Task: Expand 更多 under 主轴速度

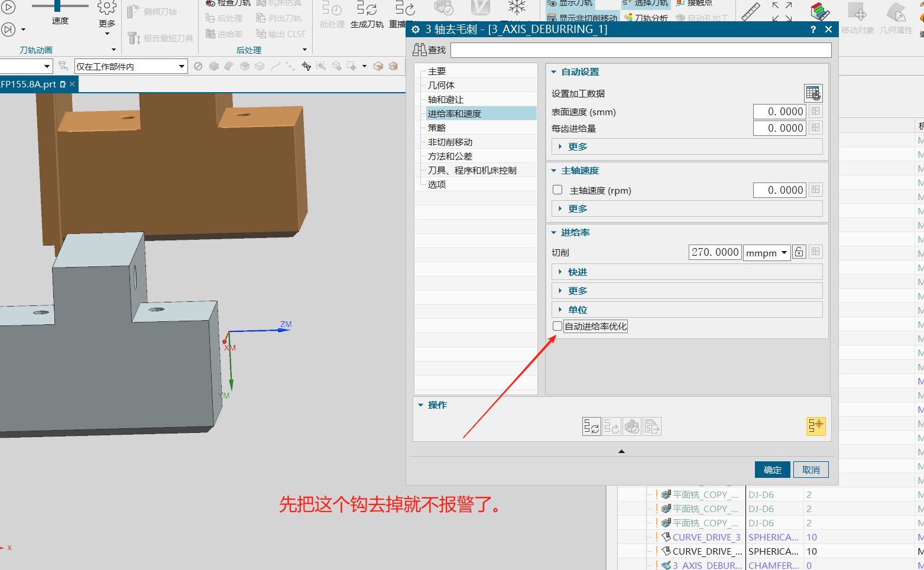Action: point(686,209)
